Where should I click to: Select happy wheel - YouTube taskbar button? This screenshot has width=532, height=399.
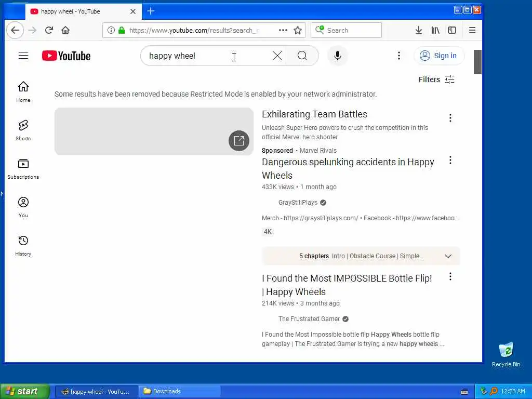click(96, 392)
